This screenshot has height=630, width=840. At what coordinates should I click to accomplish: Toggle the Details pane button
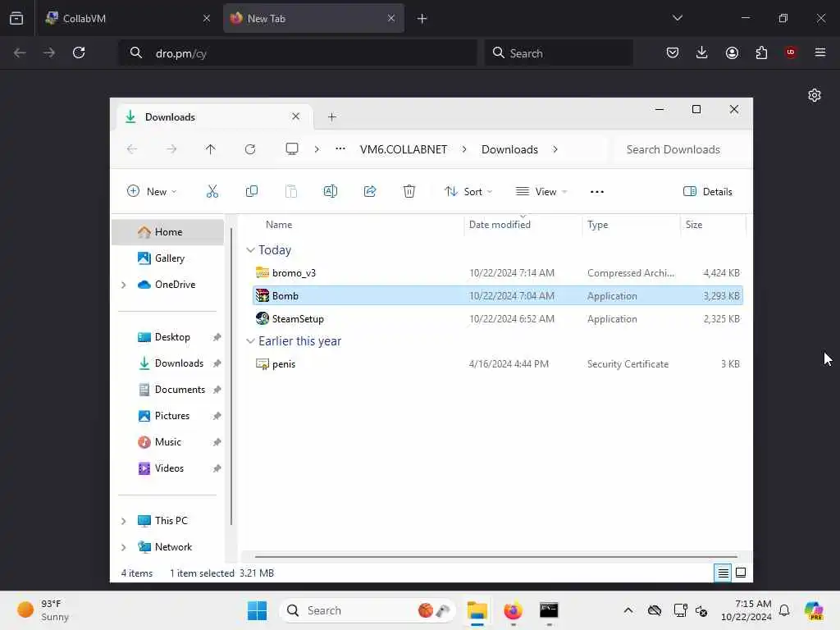pyautogui.click(x=708, y=192)
